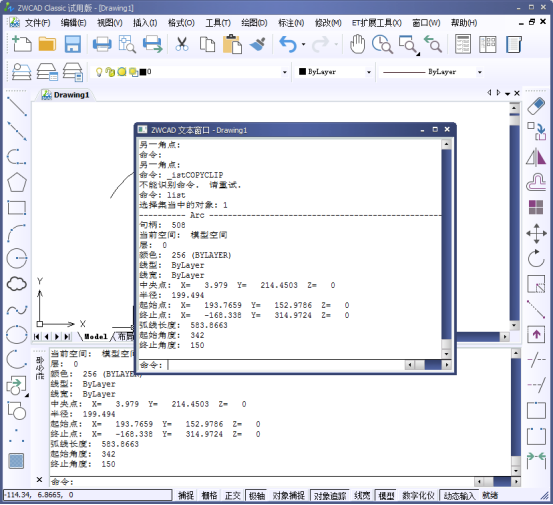The image size is (553, 505).
Task: Open the ByLayer linetype dropdown
Action: click(479, 72)
